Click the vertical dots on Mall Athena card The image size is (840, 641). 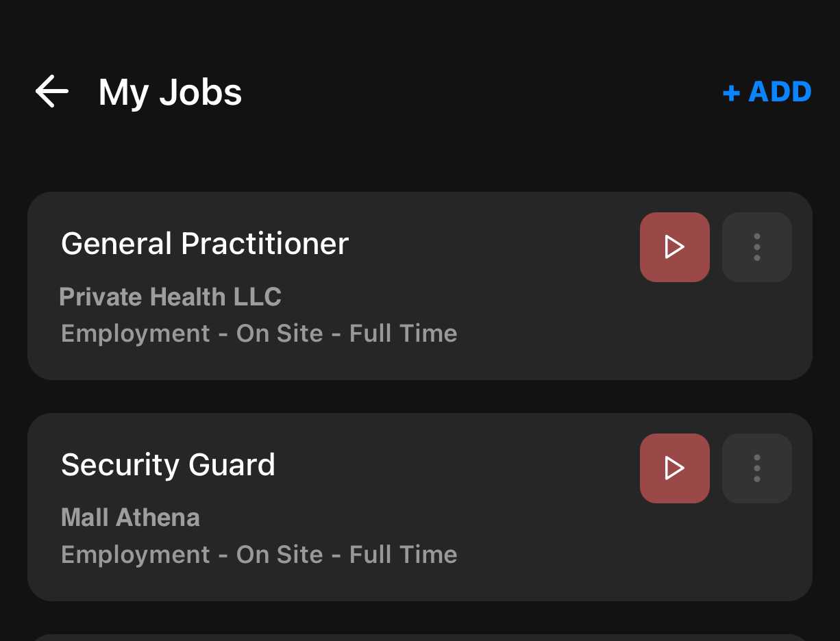[757, 468]
